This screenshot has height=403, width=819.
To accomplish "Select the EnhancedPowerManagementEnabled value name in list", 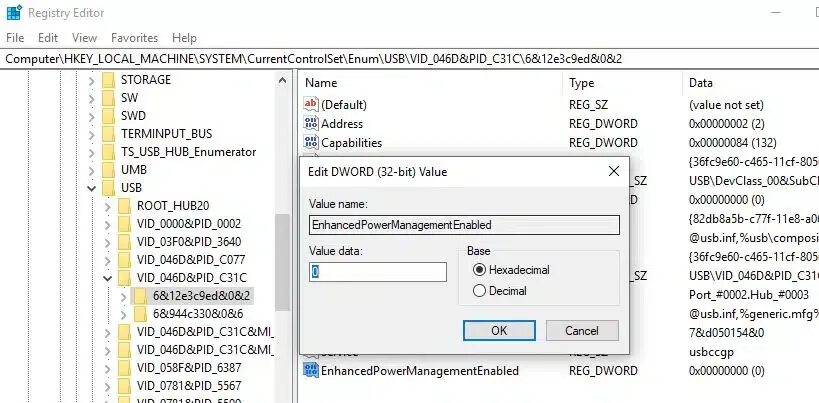I will [420, 371].
